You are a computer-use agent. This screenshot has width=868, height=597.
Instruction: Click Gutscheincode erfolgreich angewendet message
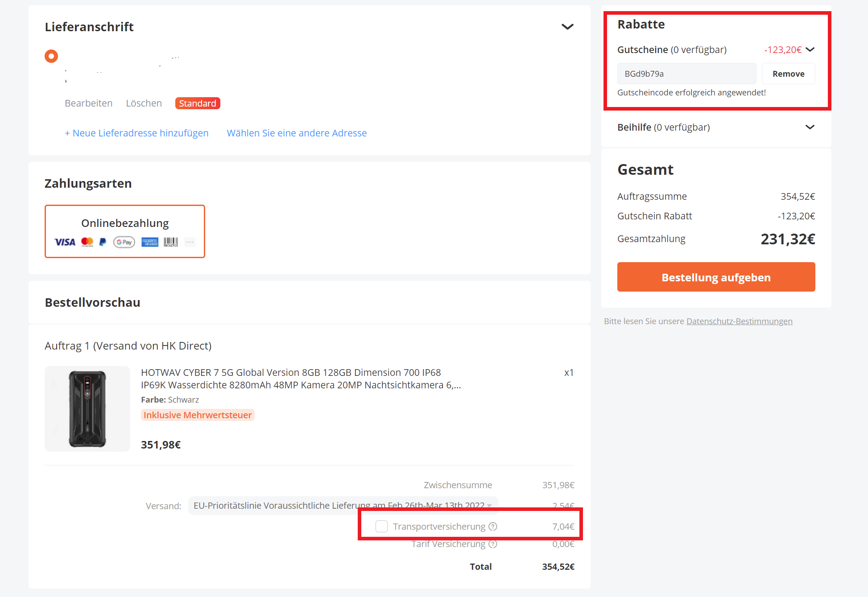coord(691,92)
